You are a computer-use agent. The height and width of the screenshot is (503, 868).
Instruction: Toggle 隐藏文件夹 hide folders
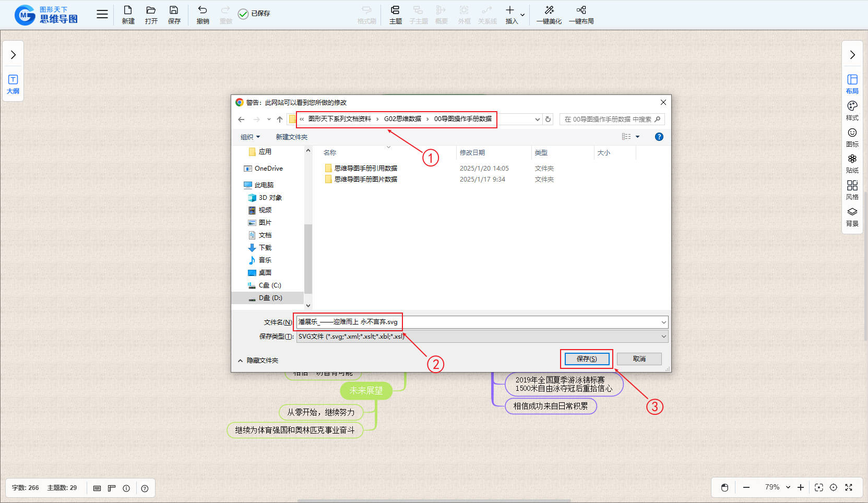point(258,361)
